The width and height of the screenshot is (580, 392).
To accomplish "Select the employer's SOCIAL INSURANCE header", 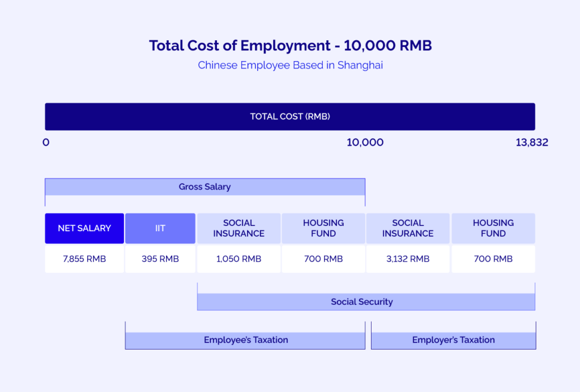I will (408, 228).
